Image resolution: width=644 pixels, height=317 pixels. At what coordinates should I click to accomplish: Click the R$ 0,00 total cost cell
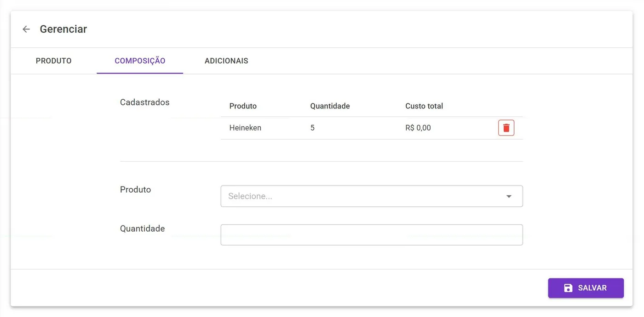(418, 128)
